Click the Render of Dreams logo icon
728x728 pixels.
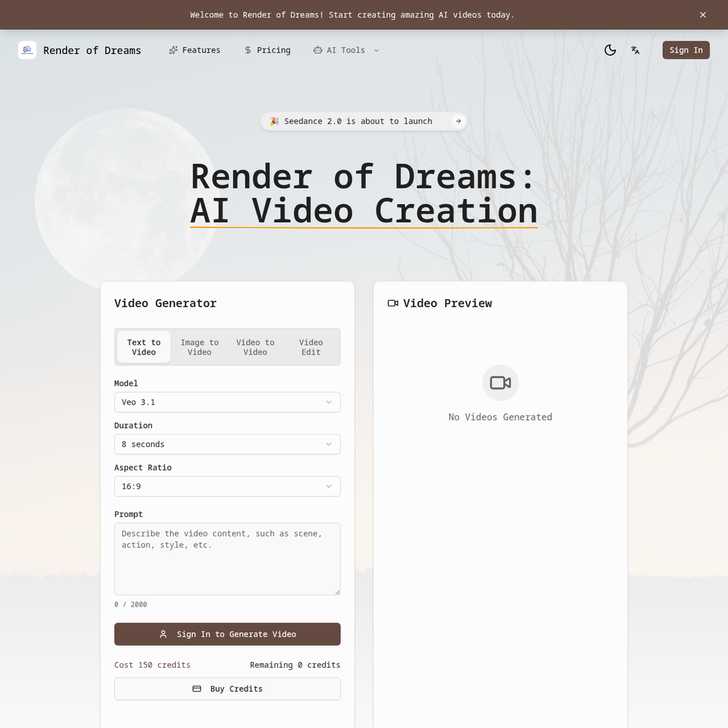tap(27, 50)
